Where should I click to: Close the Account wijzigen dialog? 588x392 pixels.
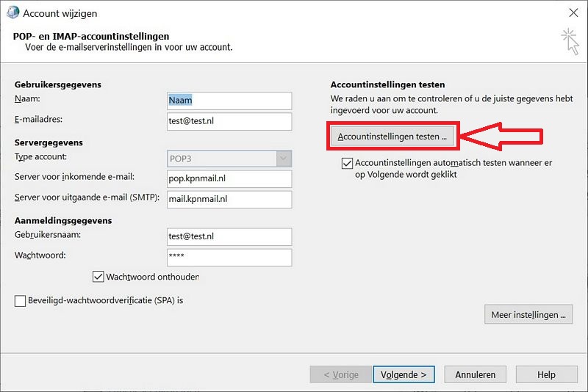573,13
